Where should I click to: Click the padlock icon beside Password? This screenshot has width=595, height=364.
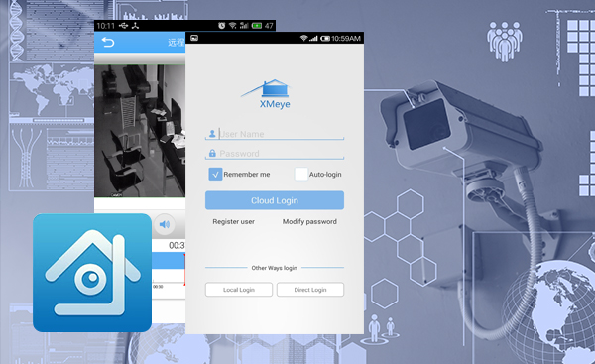[212, 153]
